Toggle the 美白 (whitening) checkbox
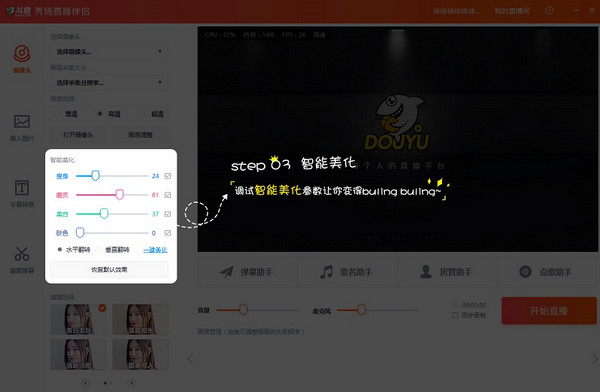 point(168,214)
